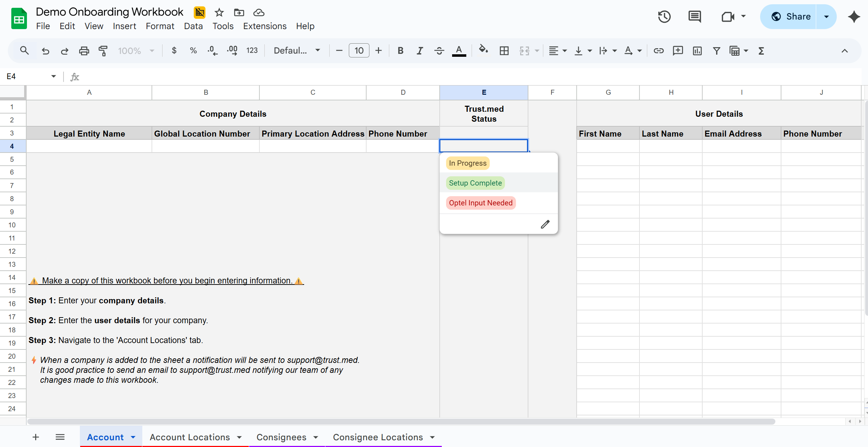868x447 pixels.
Task: Open version history clock icon
Action: (x=664, y=16)
